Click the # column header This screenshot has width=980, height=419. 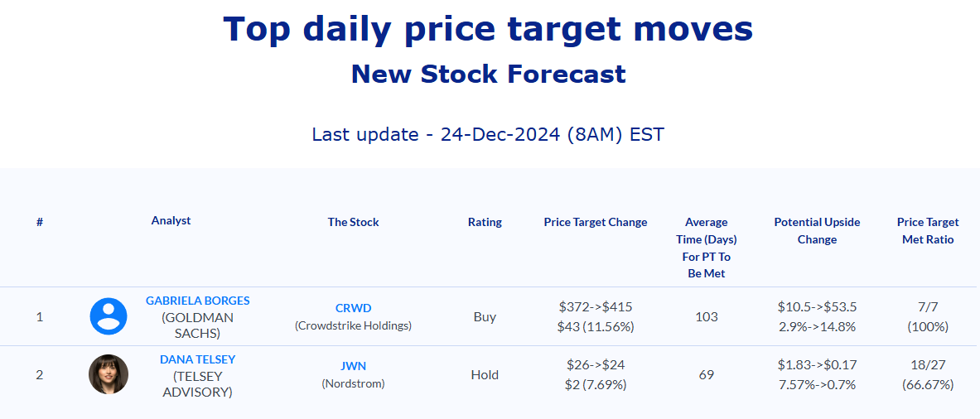pyautogui.click(x=40, y=222)
